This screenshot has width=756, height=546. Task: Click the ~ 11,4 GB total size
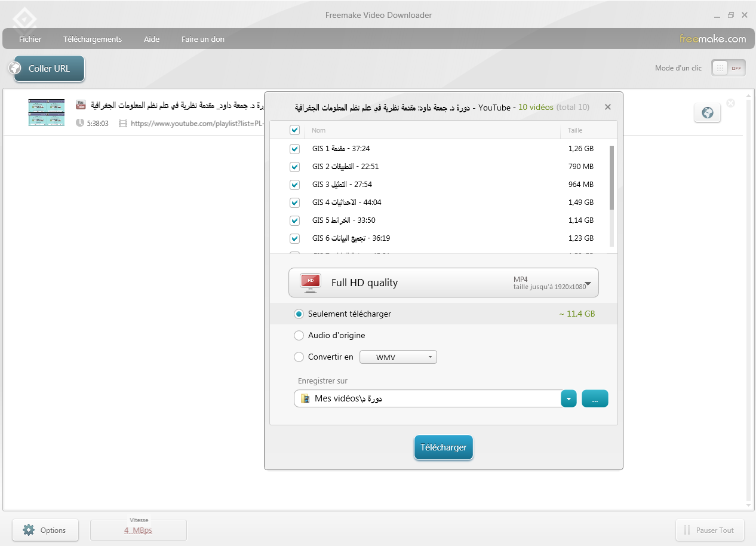pos(577,314)
